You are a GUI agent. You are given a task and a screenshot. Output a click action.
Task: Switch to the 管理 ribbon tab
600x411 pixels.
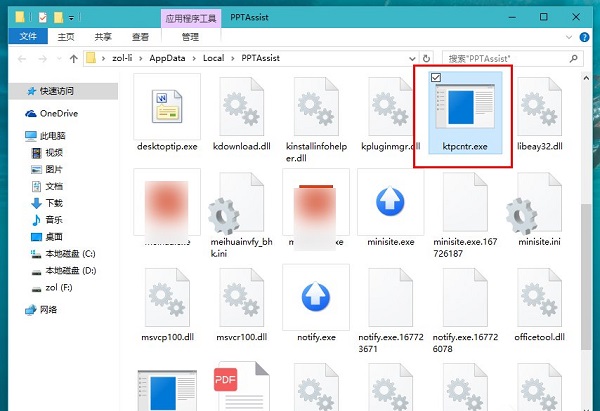pyautogui.click(x=190, y=37)
